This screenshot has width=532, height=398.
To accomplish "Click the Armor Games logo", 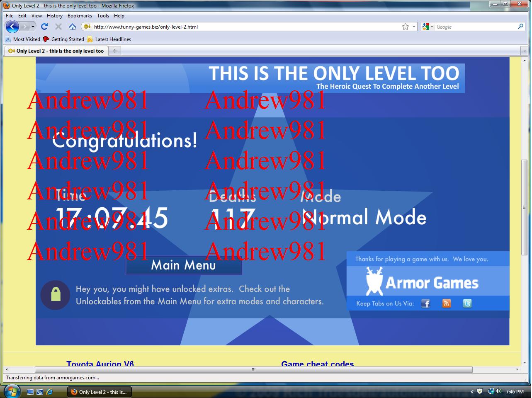I will click(x=423, y=282).
